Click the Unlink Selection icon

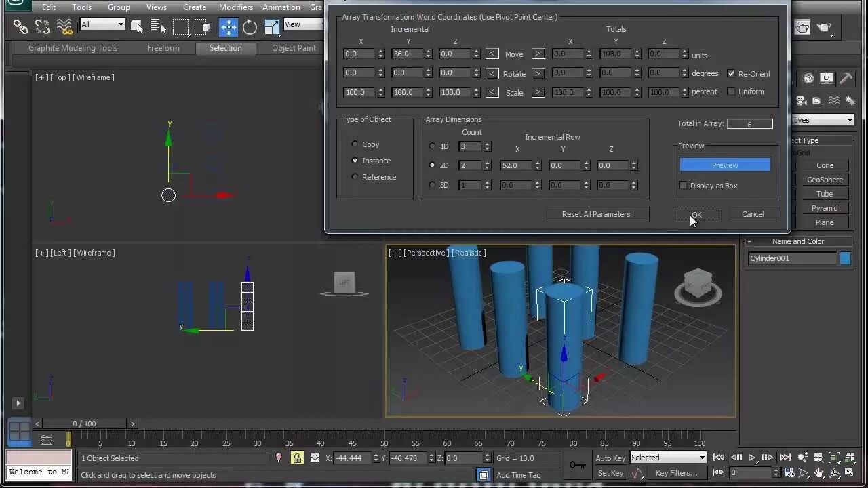42,27
